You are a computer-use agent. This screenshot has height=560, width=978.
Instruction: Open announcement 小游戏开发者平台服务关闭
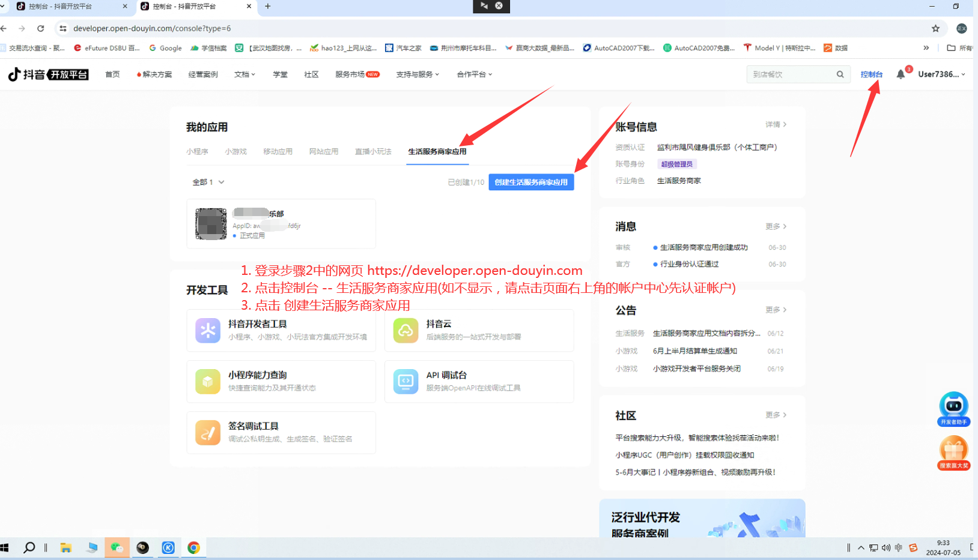click(697, 369)
